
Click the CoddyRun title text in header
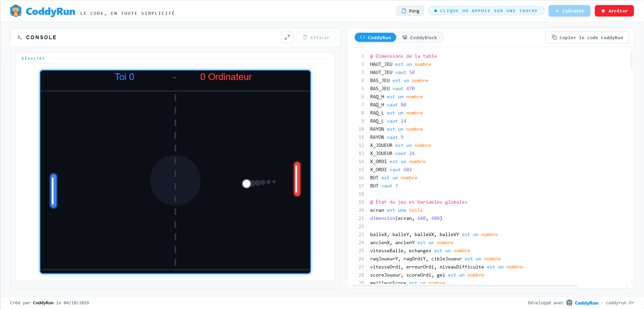[x=51, y=11]
